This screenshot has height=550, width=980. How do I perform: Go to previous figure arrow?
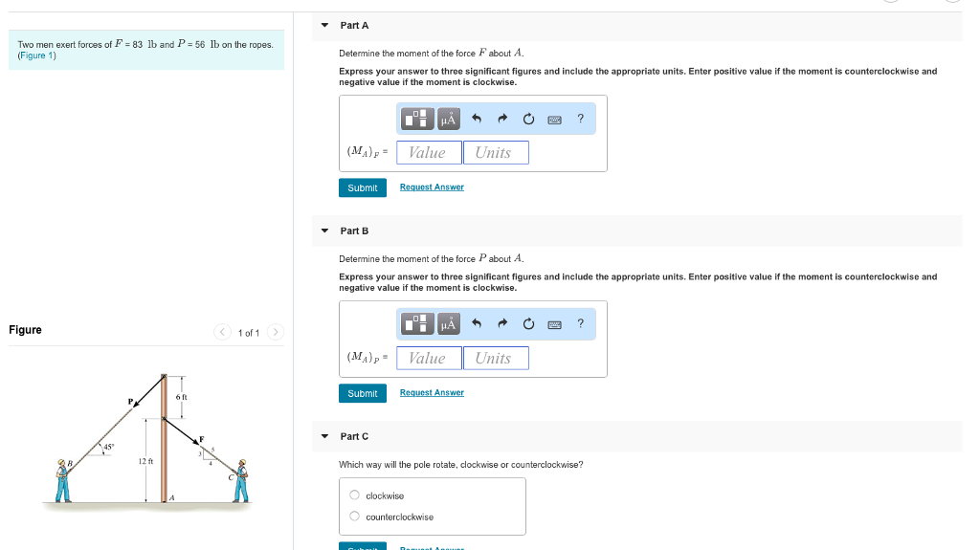(x=223, y=332)
